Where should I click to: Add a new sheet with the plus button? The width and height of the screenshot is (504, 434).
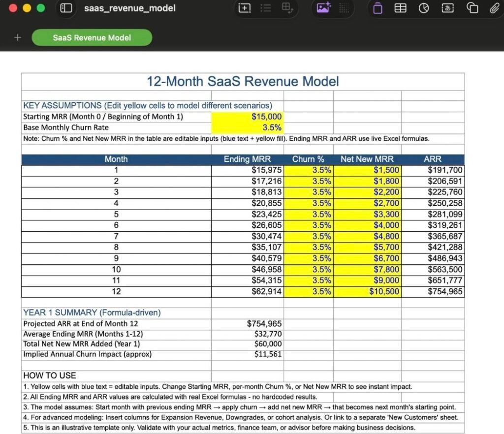point(18,37)
